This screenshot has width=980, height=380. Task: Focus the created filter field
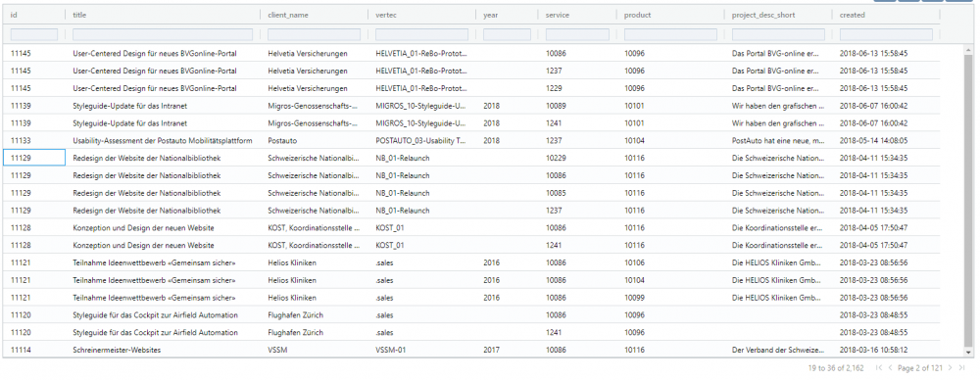[x=886, y=34]
